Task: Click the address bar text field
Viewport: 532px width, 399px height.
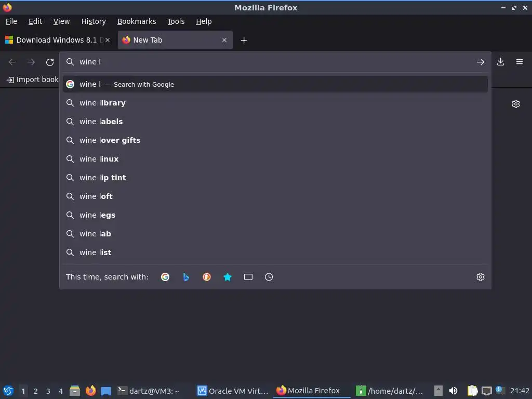Action: (x=275, y=62)
